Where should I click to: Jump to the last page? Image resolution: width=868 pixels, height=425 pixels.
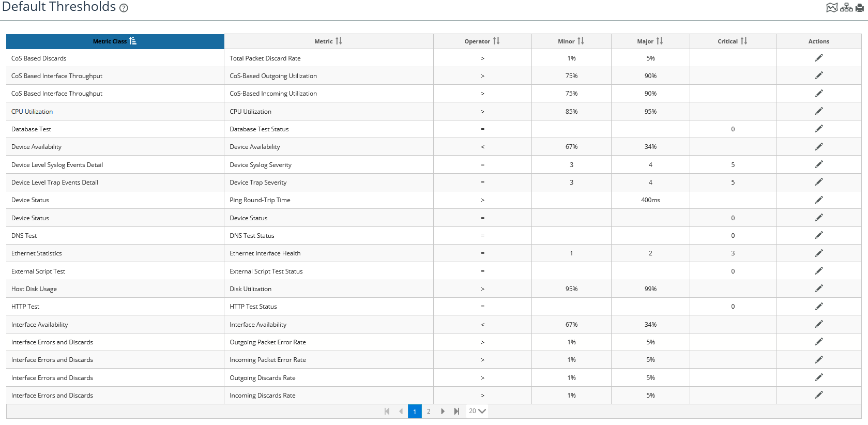pyautogui.click(x=456, y=412)
